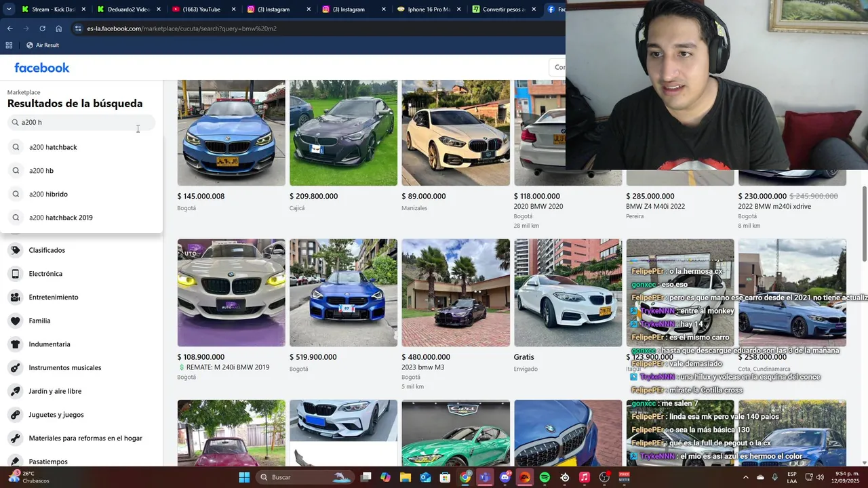868x488 pixels.
Task: Switch to first Instagram tab
Action: 279,9
